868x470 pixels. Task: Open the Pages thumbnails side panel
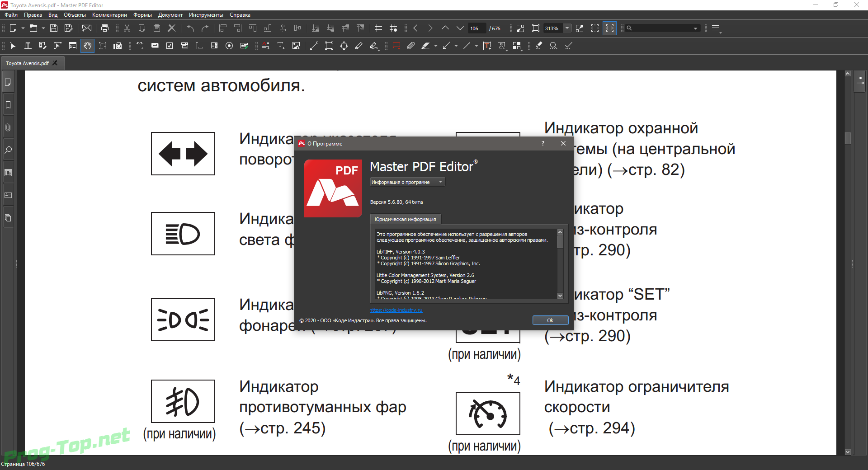click(x=8, y=82)
